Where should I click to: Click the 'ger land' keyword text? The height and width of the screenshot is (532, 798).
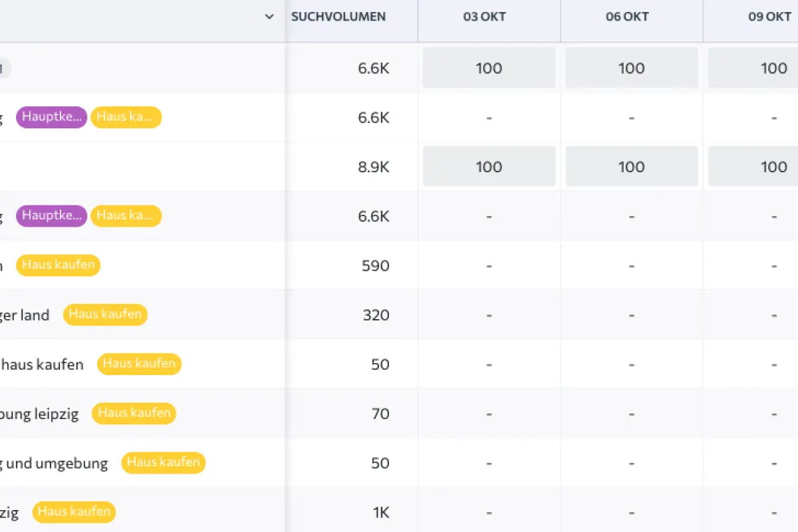click(25, 315)
